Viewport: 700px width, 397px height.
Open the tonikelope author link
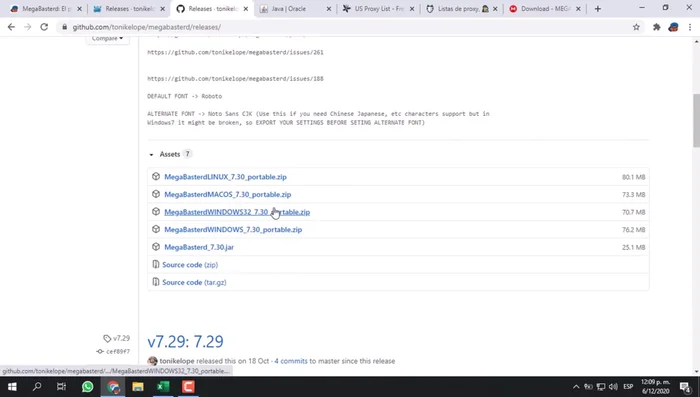click(177, 361)
